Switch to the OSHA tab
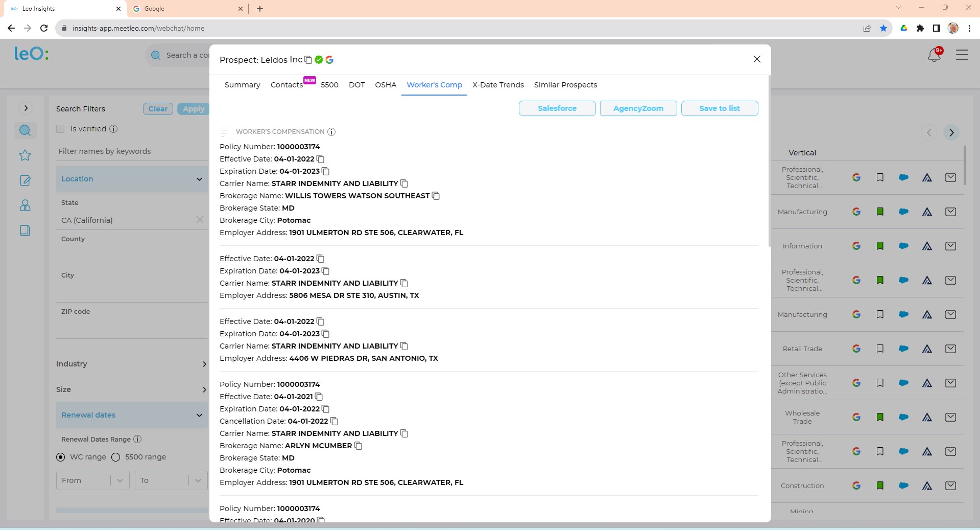 [386, 85]
